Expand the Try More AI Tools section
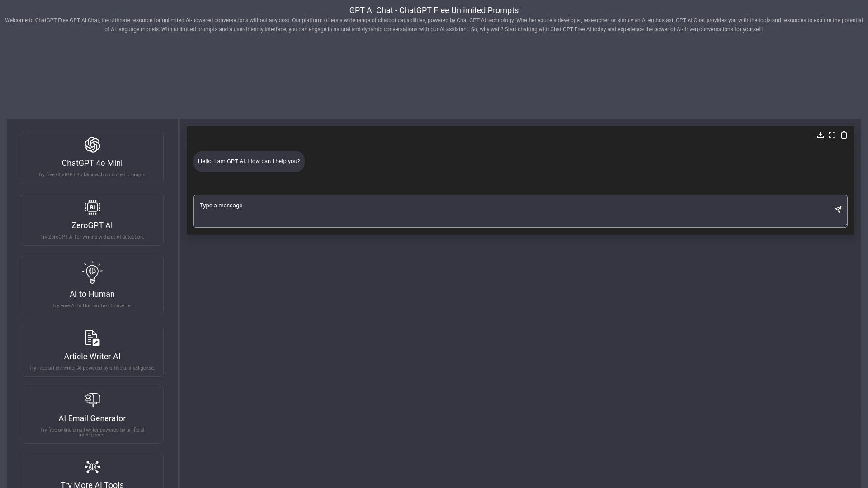 pyautogui.click(x=92, y=474)
